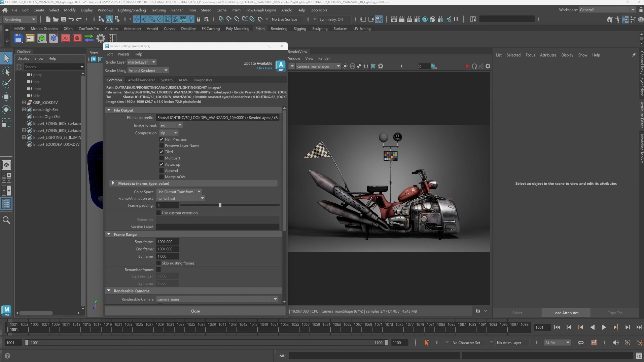Screen dimensions: 644x362
Task: Click the Close button in Render Settings
Action: point(195,311)
